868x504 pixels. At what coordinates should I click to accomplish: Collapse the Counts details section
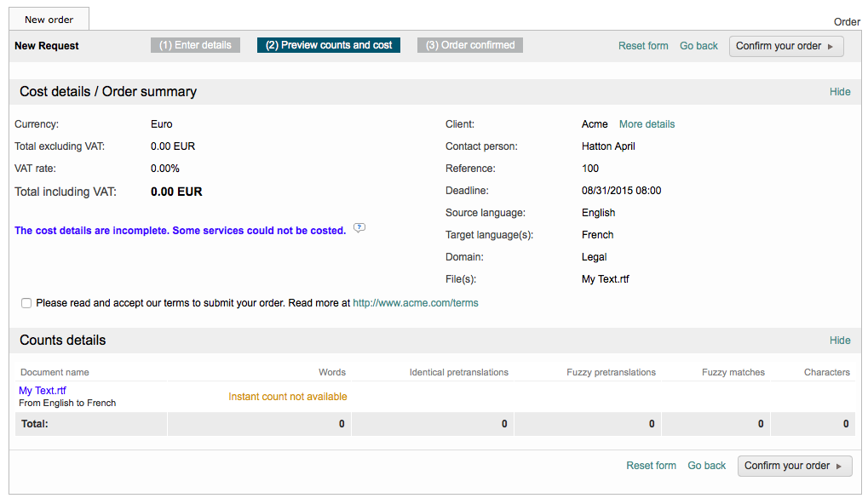pyautogui.click(x=839, y=341)
